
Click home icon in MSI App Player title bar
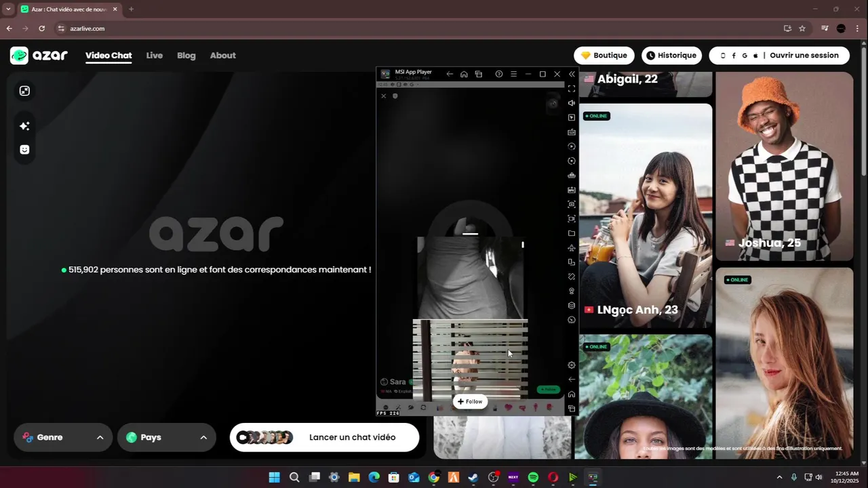click(x=464, y=74)
